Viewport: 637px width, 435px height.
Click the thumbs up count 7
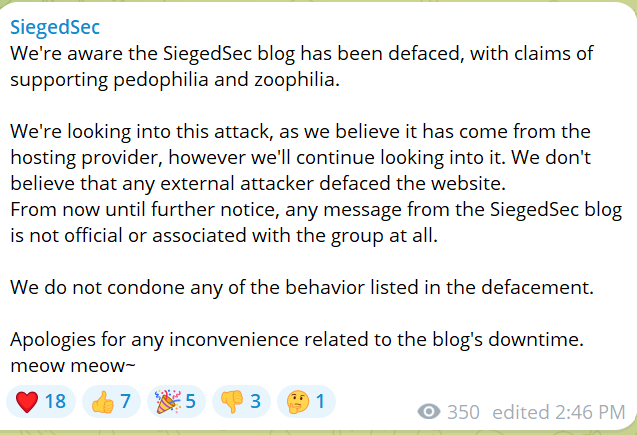(x=126, y=402)
